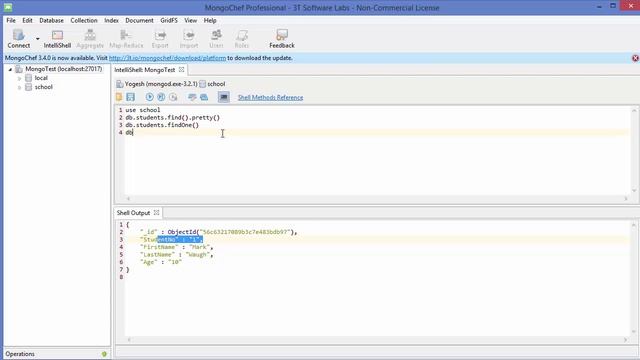Click line 'use school' in editor
The width and height of the screenshot is (640, 360).
pos(143,110)
